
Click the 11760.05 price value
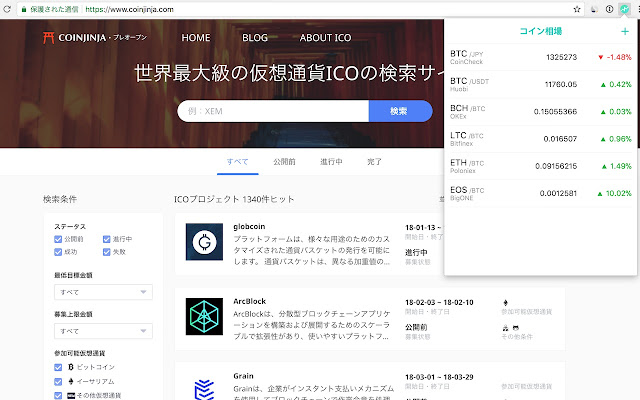pyautogui.click(x=561, y=84)
